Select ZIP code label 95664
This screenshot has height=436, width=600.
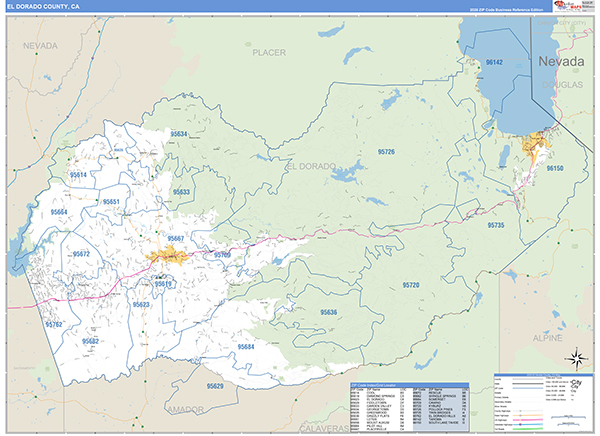point(59,212)
